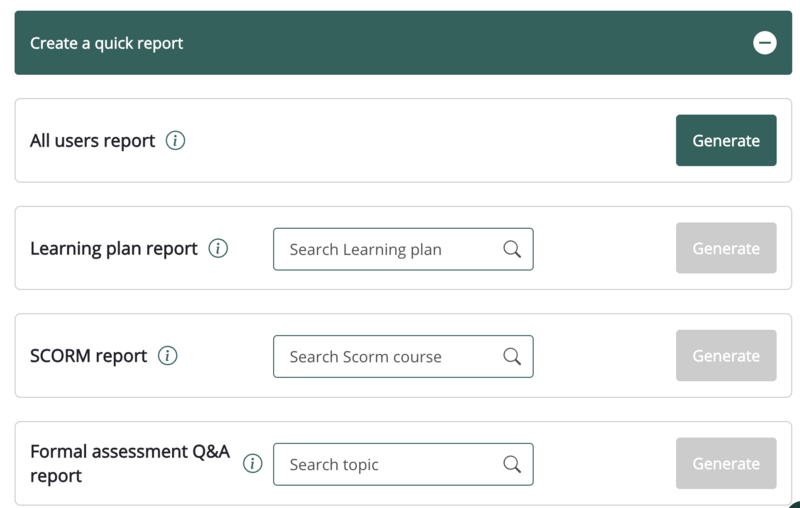The width and height of the screenshot is (800, 508).
Task: Click magnifier icon in Search Learning plan field
Action: (x=512, y=249)
